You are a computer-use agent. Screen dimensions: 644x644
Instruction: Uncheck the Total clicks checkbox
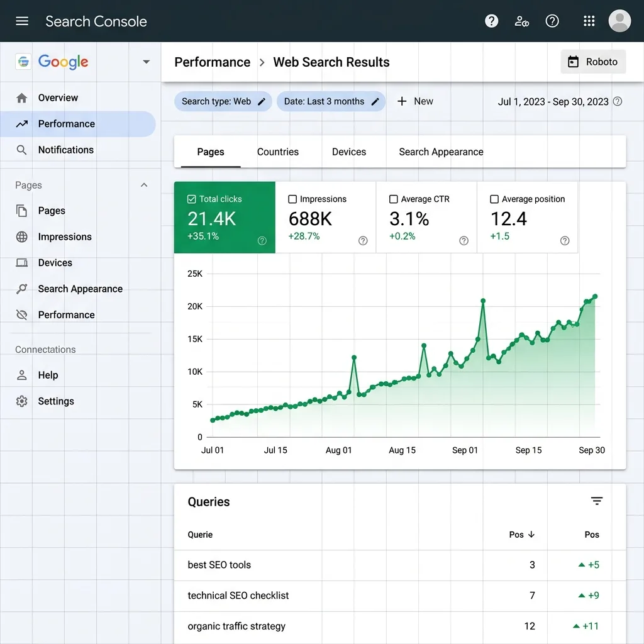coord(191,199)
